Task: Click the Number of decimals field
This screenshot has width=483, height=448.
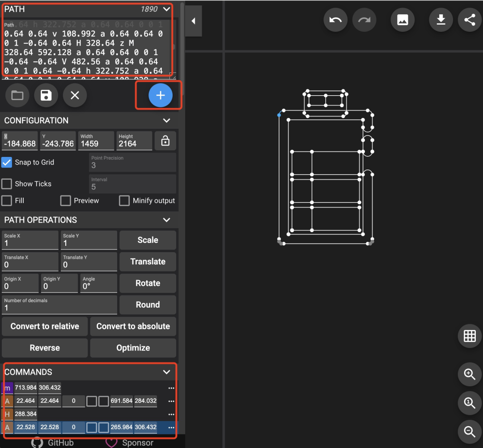Action: [59, 305]
